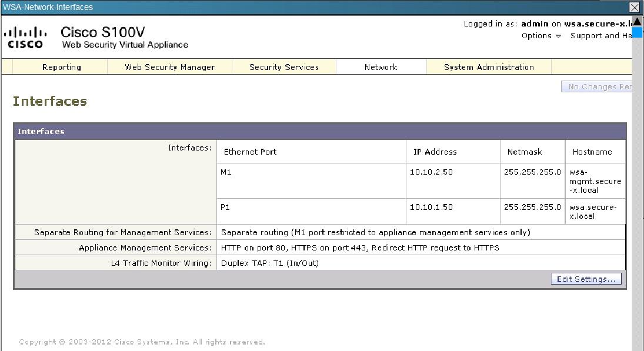Open the Options dropdown menu

coord(541,36)
